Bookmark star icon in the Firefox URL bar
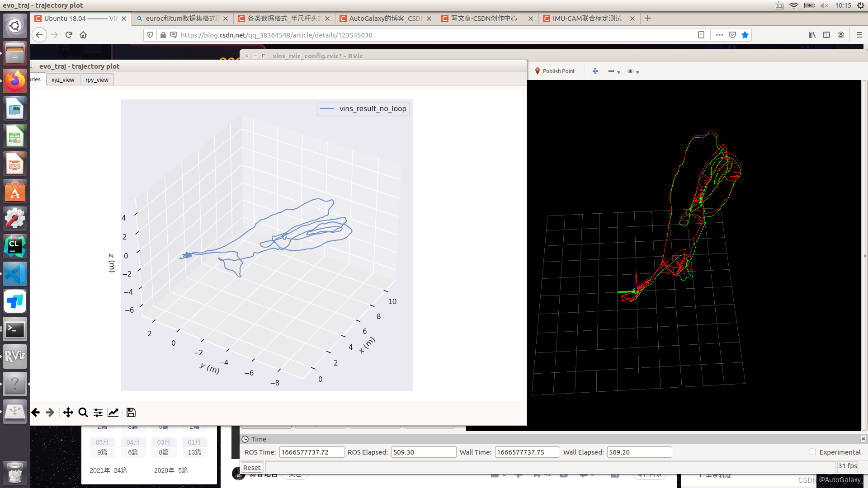The height and width of the screenshot is (488, 868). [745, 35]
